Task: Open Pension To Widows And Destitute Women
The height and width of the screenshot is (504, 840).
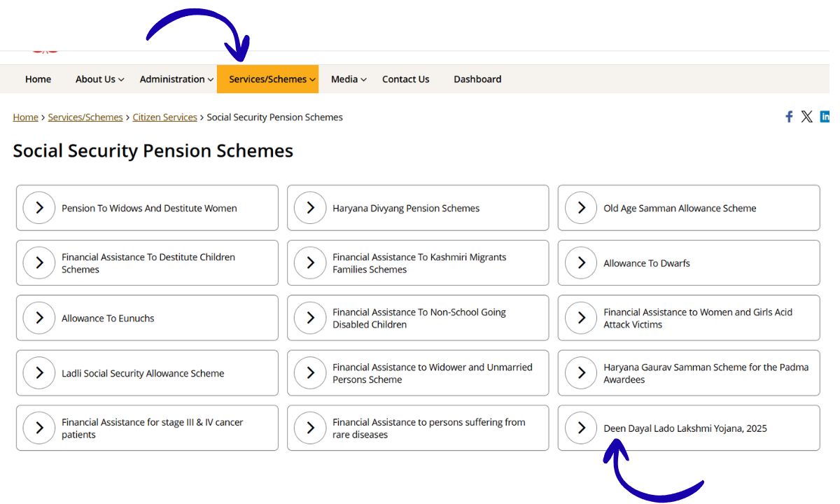Action: (149, 208)
